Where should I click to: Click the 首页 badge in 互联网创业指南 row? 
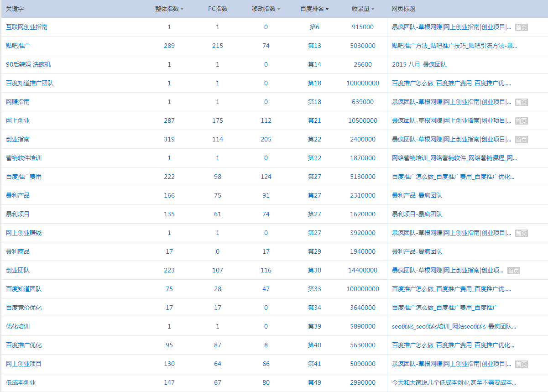pyautogui.click(x=521, y=27)
